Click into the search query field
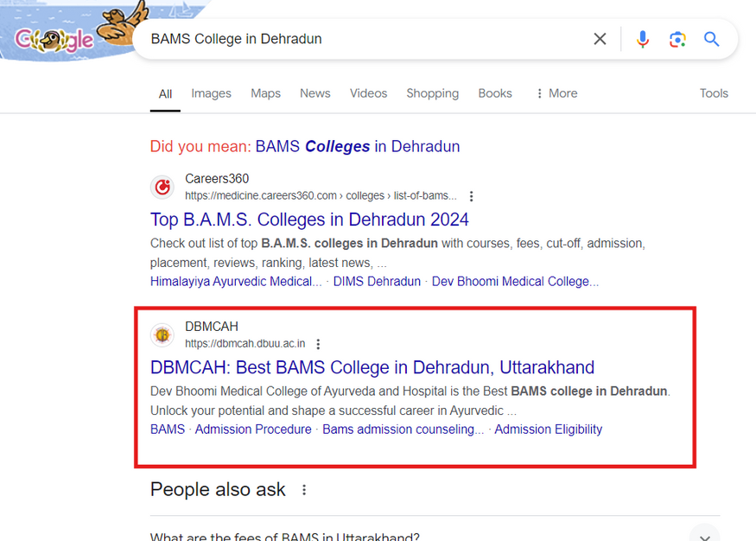756x541 pixels. pos(363,39)
